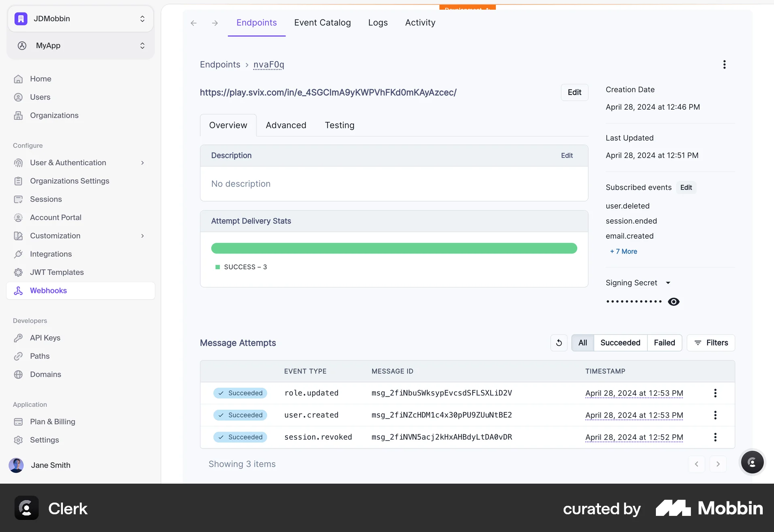Toggle the Succeeded message filter
This screenshot has width=774, height=532.
point(620,343)
